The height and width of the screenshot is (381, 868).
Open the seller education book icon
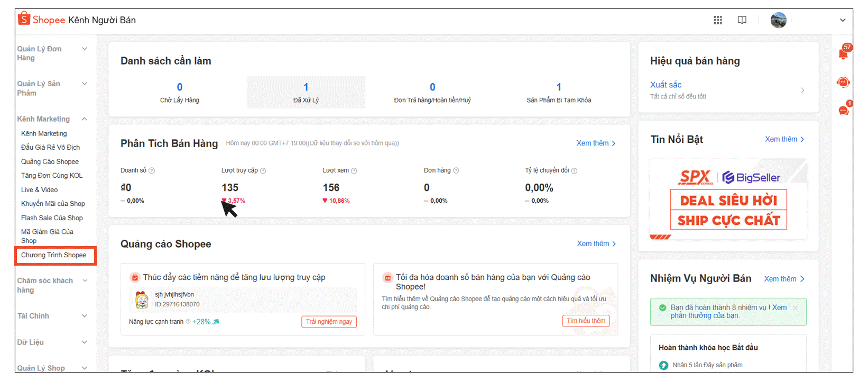click(x=742, y=20)
